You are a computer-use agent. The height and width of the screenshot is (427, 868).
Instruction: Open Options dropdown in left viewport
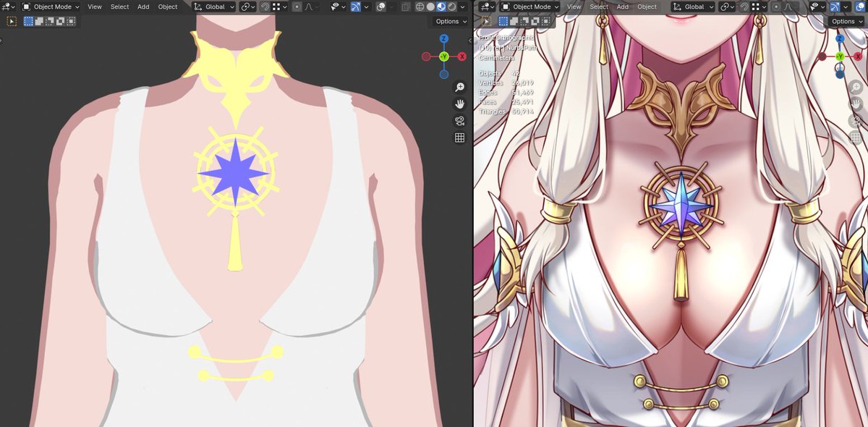pos(451,22)
